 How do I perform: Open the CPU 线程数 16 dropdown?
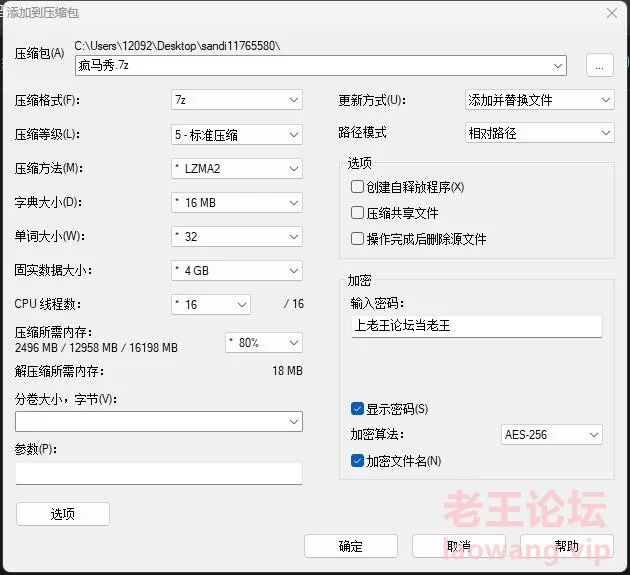point(211,305)
